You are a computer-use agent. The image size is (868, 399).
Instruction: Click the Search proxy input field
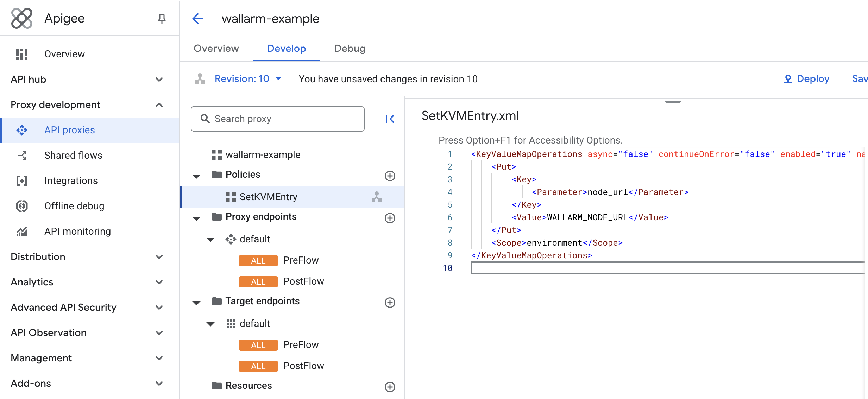click(277, 119)
